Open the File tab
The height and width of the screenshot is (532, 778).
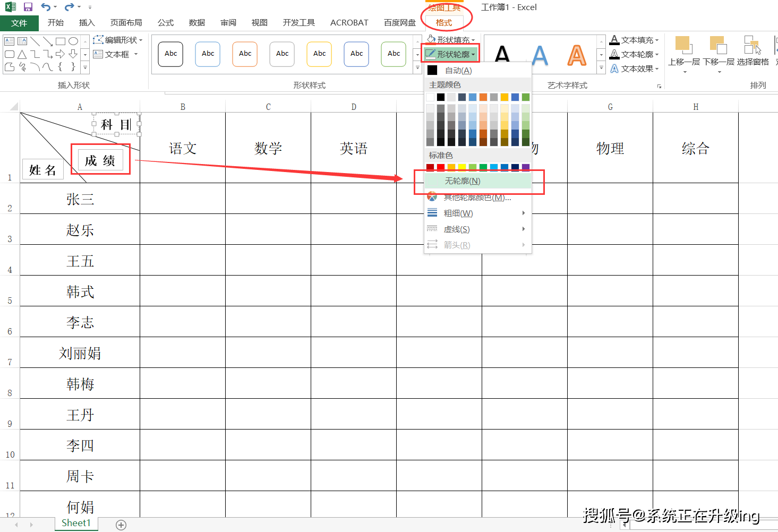click(x=19, y=23)
